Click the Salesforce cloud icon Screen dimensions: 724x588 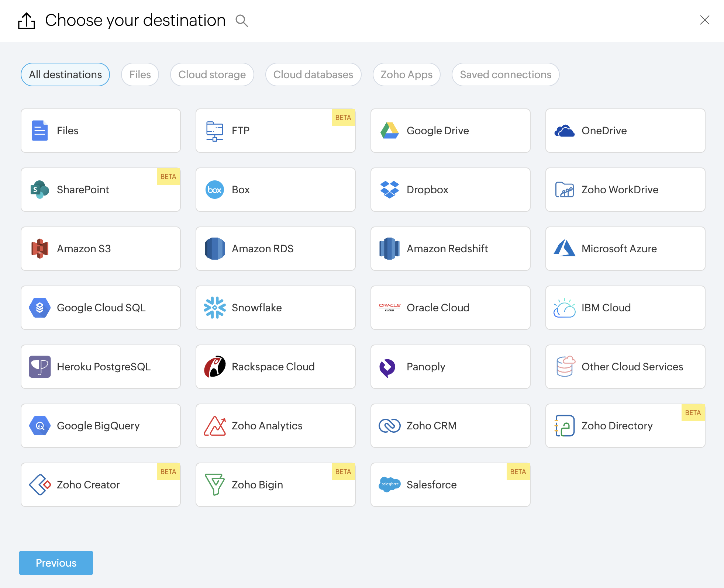point(389,484)
